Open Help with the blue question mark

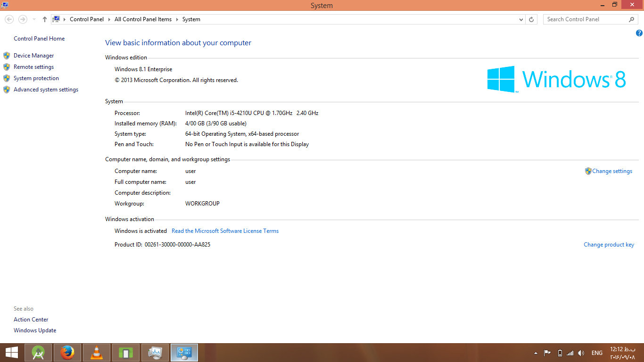(x=639, y=33)
